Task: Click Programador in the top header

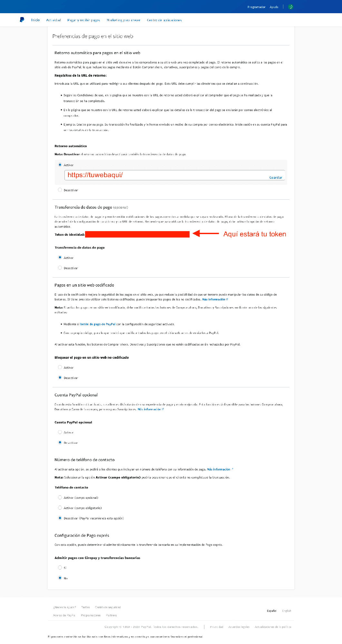Action: coord(256,7)
